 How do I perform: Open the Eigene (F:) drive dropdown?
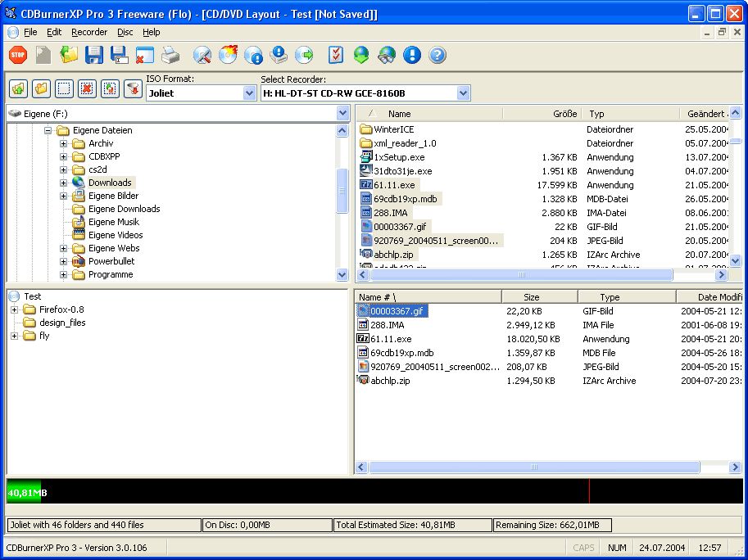(x=342, y=114)
